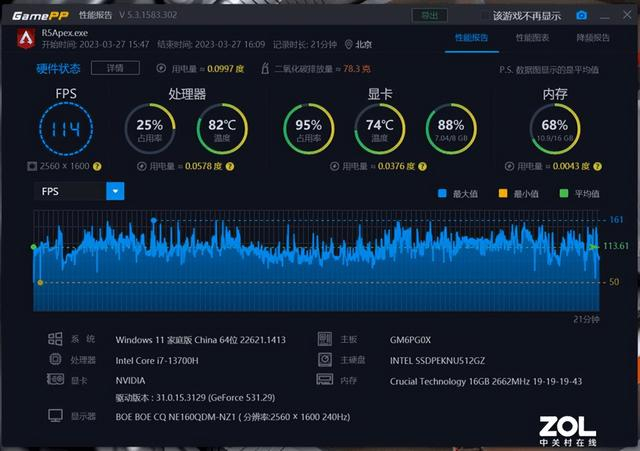The image size is (640, 451).
Task: Click the 详情 details button
Action: click(115, 68)
